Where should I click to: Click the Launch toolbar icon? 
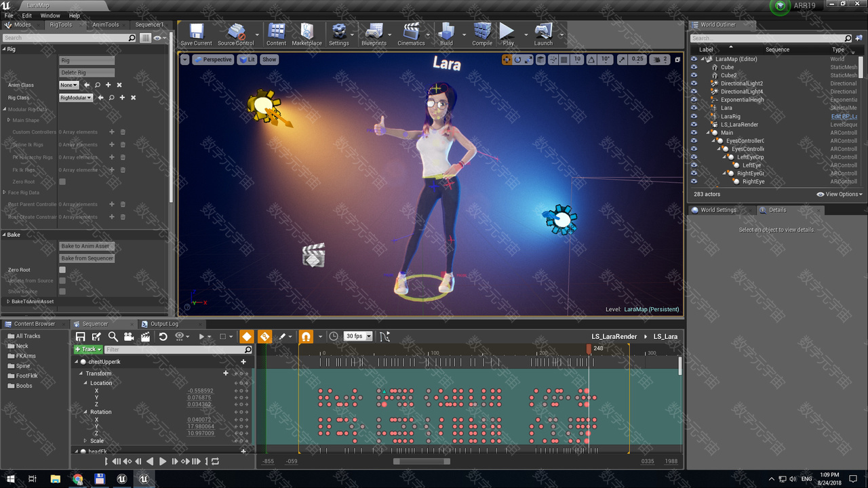pyautogui.click(x=543, y=34)
